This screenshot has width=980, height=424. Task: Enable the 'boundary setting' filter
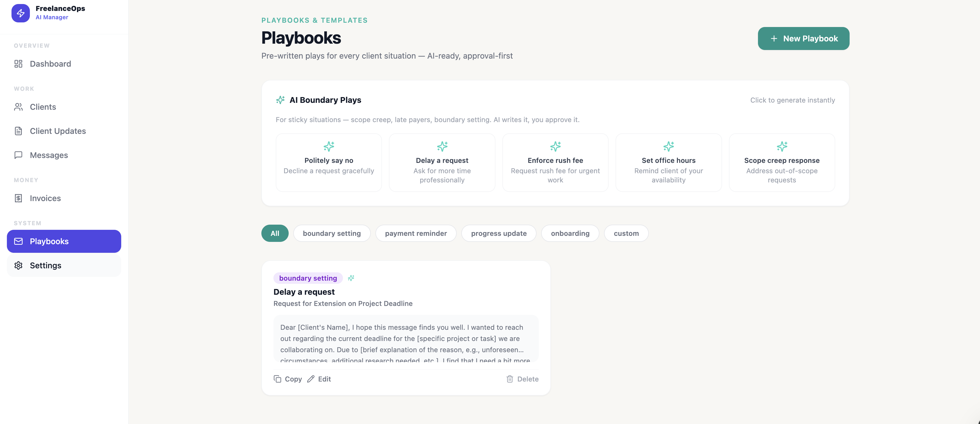(x=332, y=233)
